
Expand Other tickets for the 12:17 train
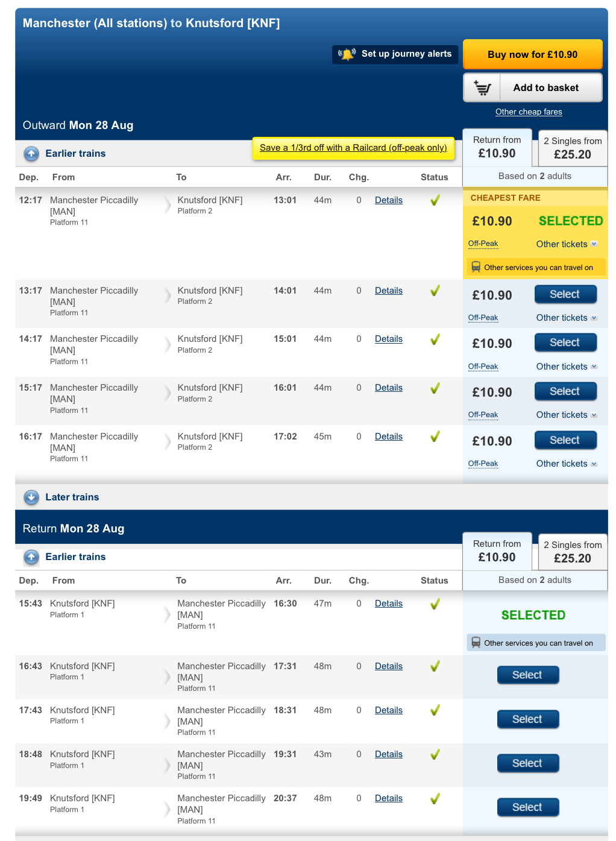click(567, 244)
